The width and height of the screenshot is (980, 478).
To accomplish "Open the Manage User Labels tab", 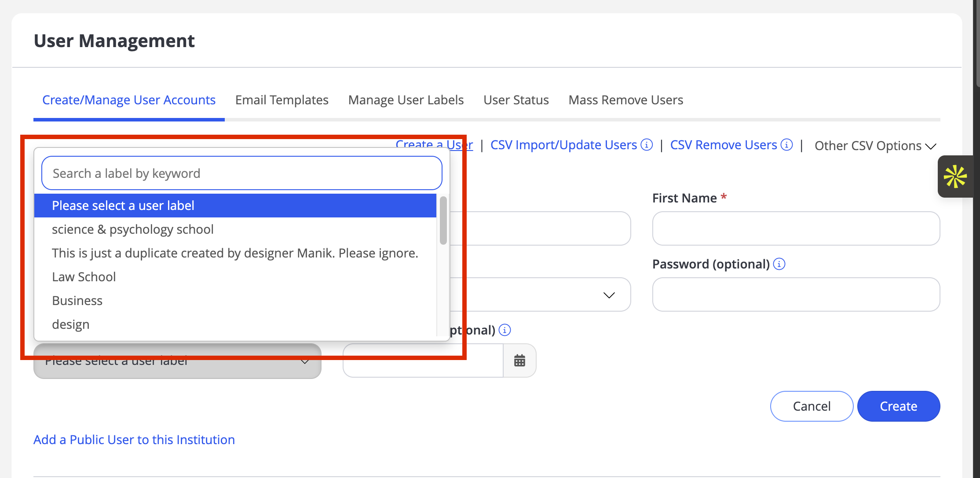I will 406,100.
